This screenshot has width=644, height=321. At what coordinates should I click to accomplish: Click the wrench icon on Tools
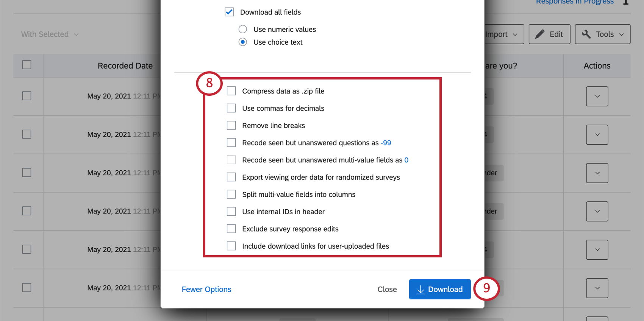[x=586, y=34]
